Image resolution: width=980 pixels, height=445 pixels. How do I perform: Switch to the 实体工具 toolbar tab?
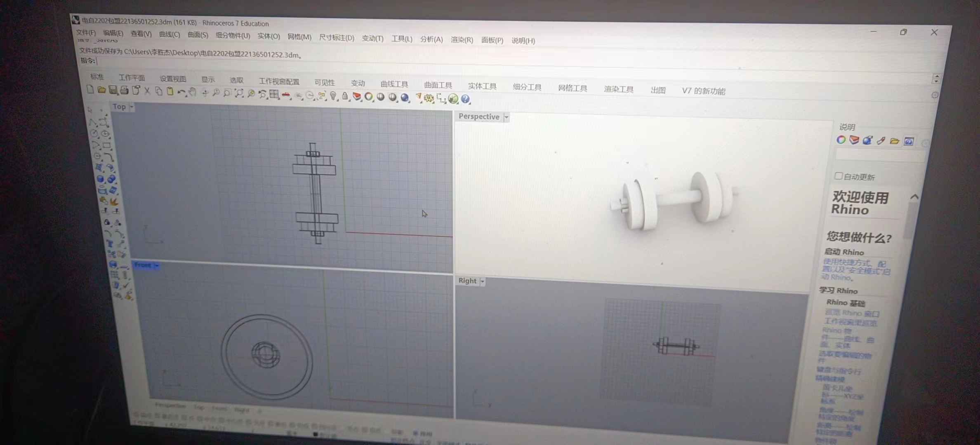pos(482,86)
